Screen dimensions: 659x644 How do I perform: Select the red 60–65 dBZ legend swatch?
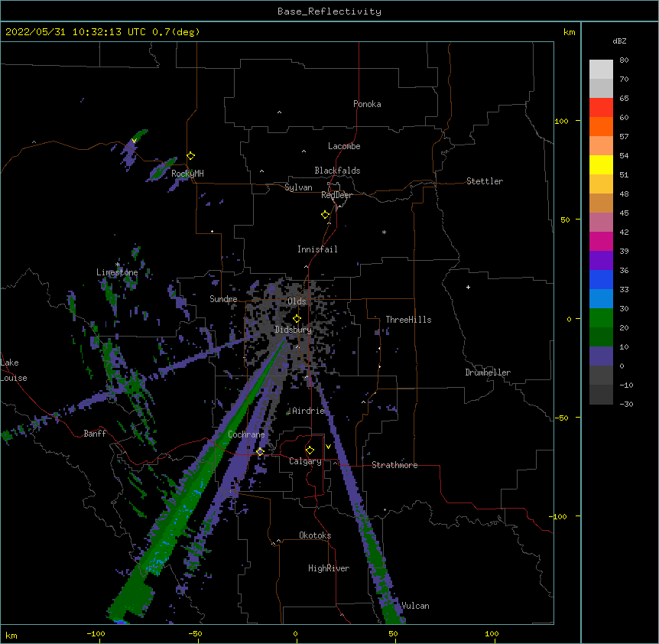601,108
